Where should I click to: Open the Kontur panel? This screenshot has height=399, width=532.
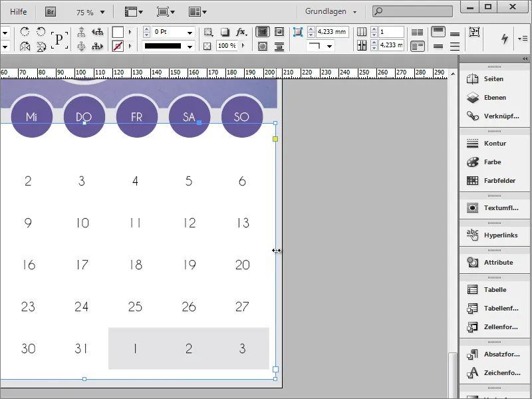(x=494, y=143)
